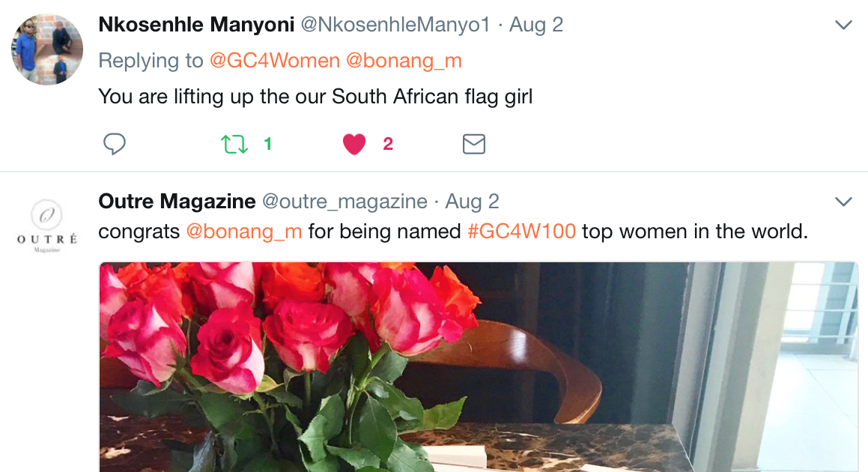Expand tweet options chevron for Nkosenhle's tweet

(x=843, y=25)
